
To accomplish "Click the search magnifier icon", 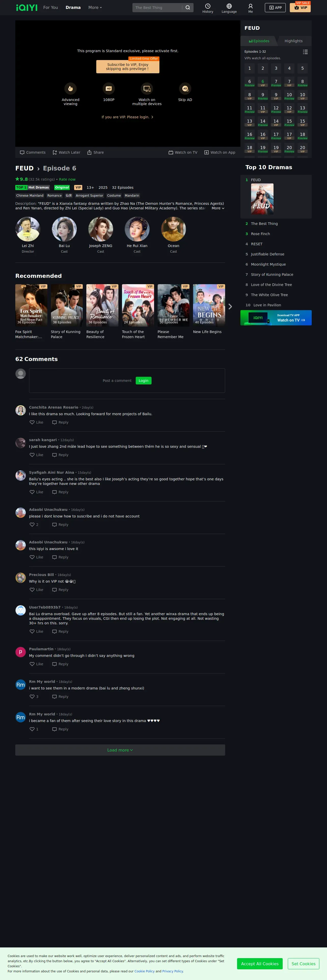I will coord(188,8).
